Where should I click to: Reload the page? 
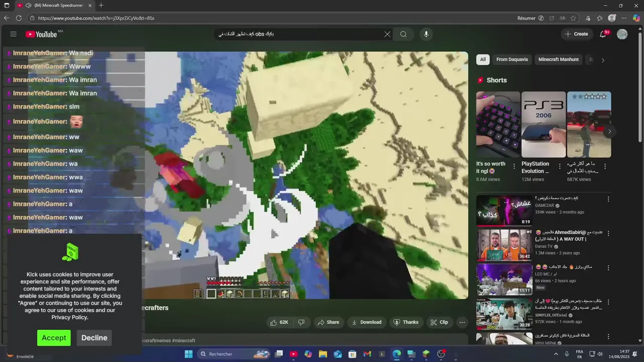(x=19, y=18)
